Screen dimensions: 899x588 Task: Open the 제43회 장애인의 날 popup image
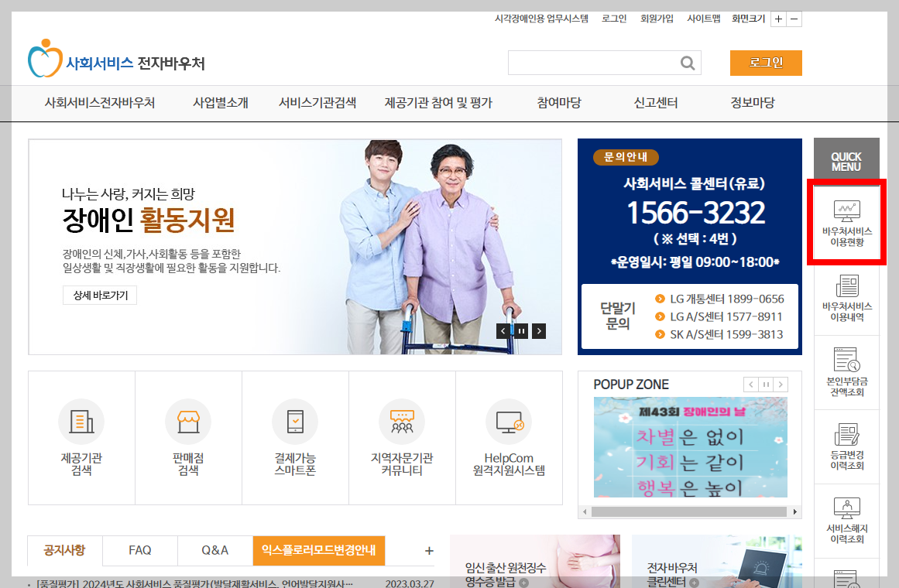(x=690, y=447)
